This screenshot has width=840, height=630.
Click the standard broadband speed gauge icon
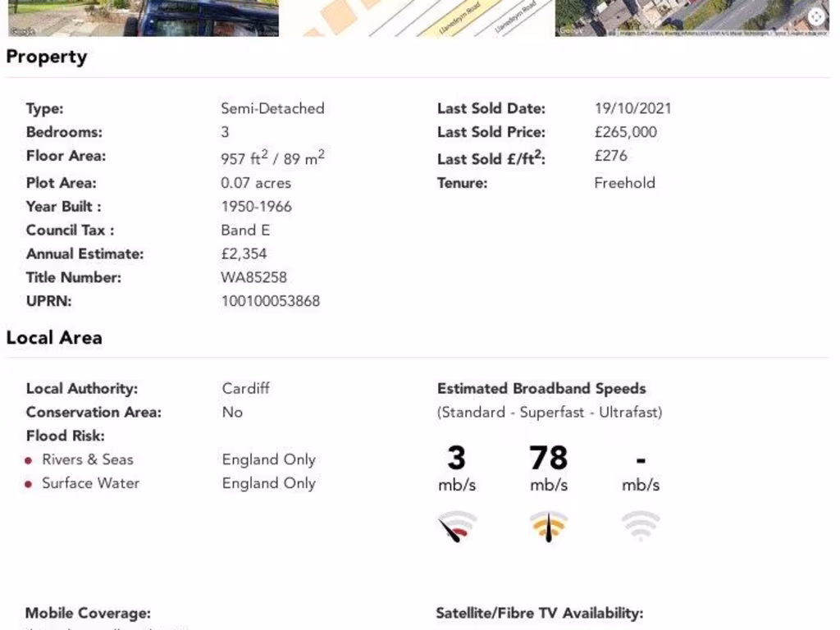coord(457,527)
